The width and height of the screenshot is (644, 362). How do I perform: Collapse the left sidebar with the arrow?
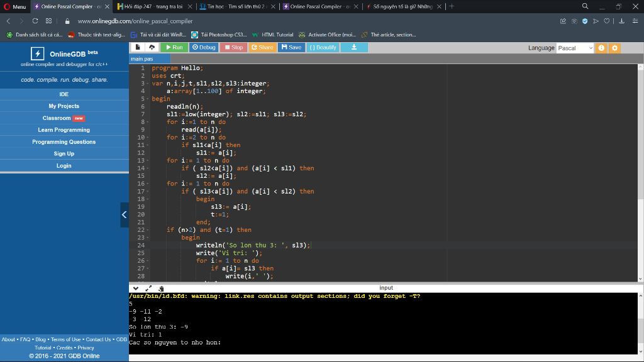(124, 215)
